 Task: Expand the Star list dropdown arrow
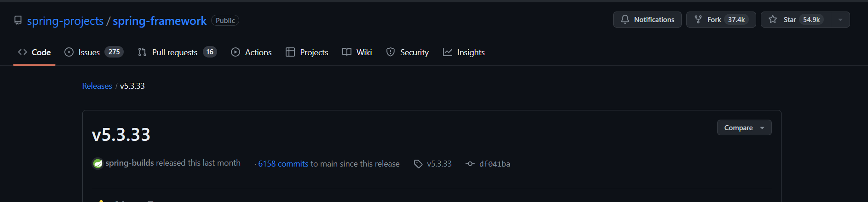point(840,20)
